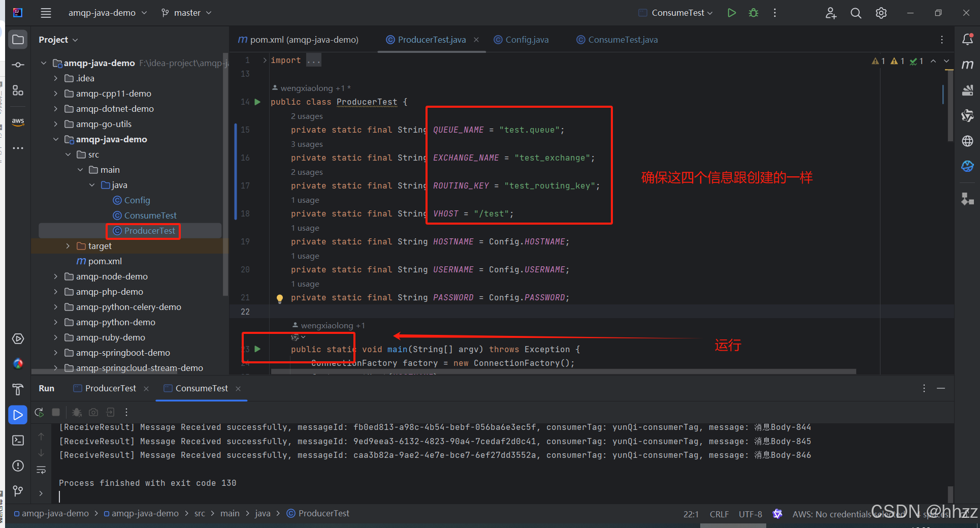Click the wengxiaolong +1 author hint above the class

pyautogui.click(x=311, y=88)
